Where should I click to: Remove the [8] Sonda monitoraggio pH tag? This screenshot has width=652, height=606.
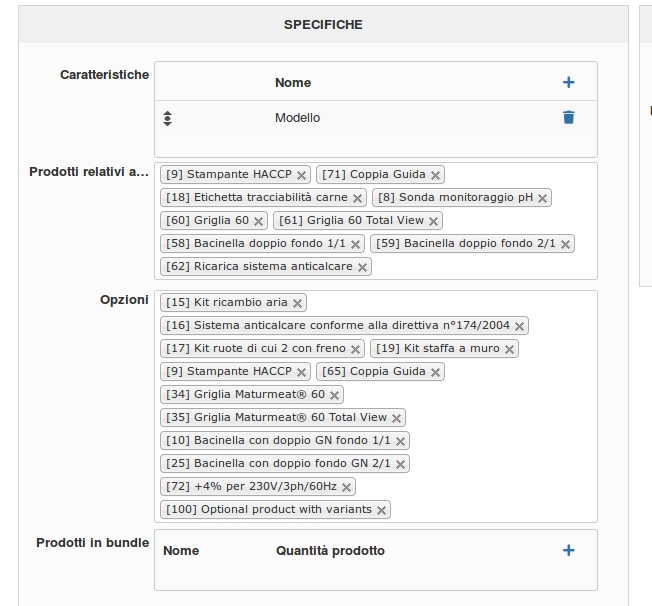pos(542,198)
